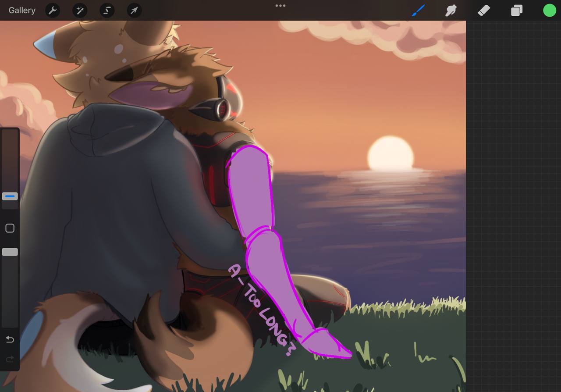Image resolution: width=561 pixels, height=392 pixels.
Task: Redo the last undone action
Action: pos(10,360)
